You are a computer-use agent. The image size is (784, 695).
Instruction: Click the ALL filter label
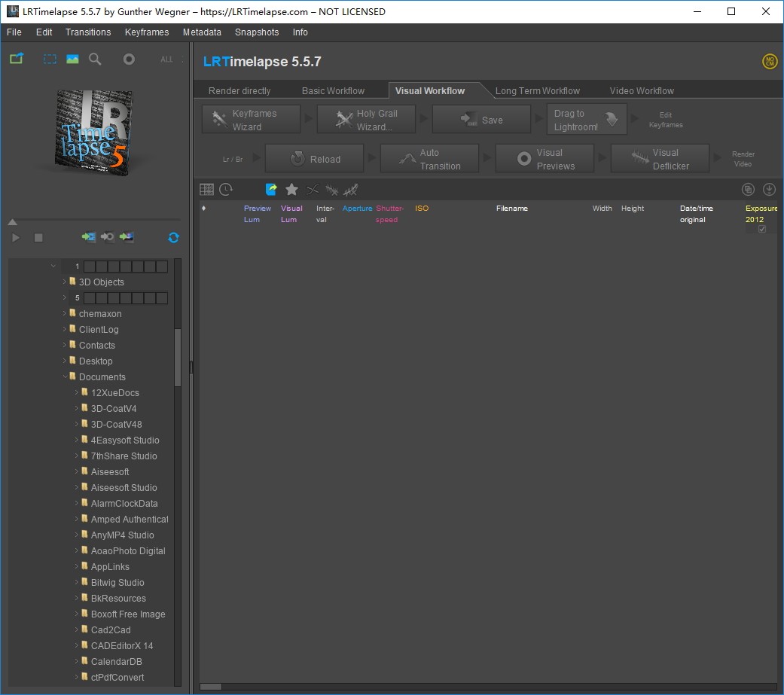click(166, 59)
